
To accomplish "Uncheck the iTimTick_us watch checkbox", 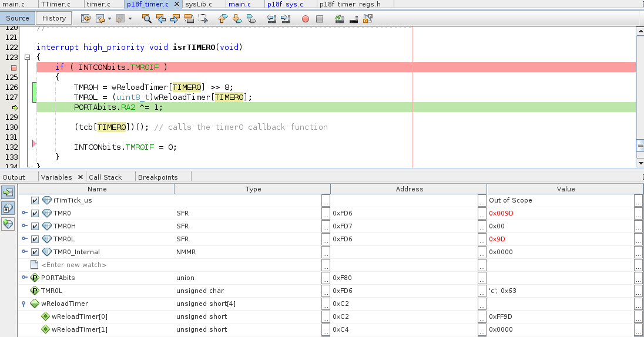I will click(35, 201).
